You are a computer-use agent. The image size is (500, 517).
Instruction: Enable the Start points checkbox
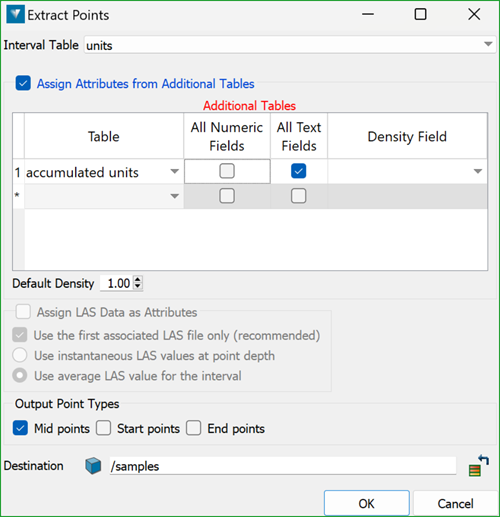(x=103, y=428)
